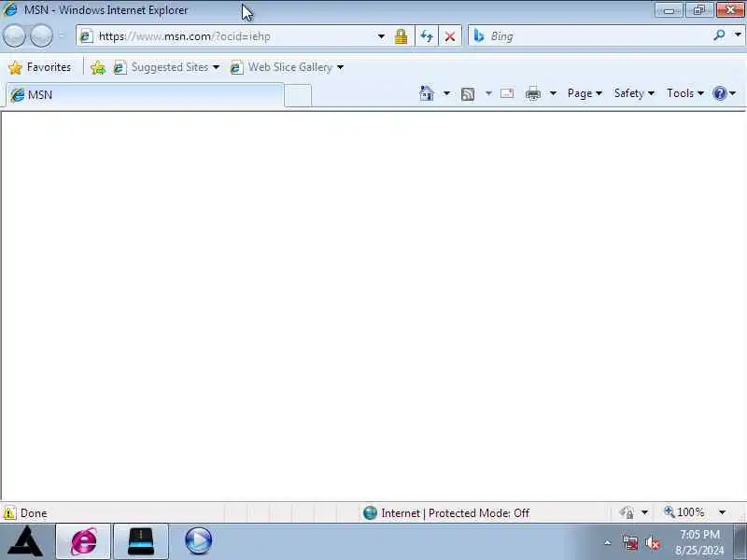Show hidden system tray icons

click(608, 542)
